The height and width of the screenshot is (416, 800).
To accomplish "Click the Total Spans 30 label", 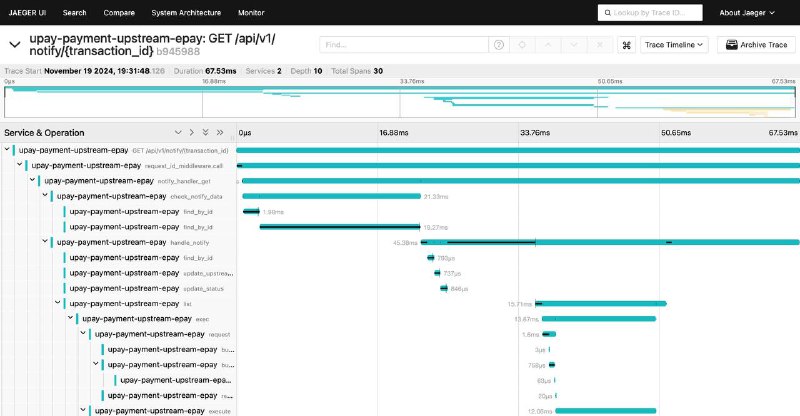I will [357, 71].
